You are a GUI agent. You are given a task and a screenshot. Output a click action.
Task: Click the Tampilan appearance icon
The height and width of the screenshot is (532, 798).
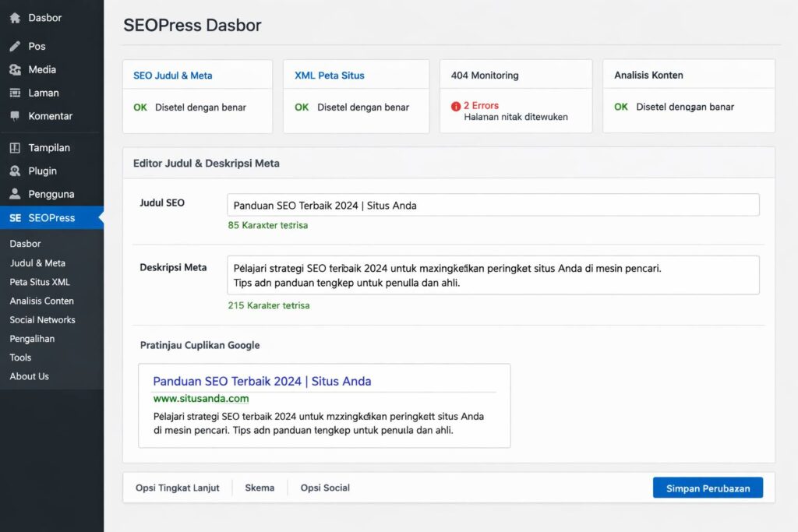(x=15, y=147)
